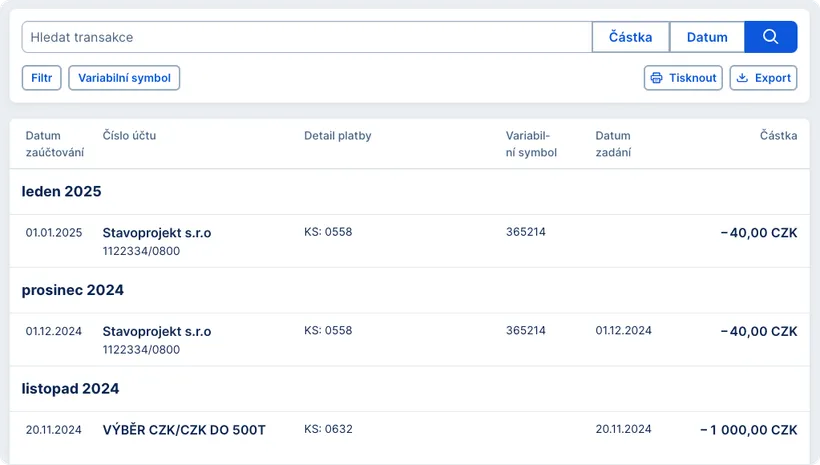The image size is (820, 465).
Task: Click the −1 000,00 CZK amount
Action: 748,430
